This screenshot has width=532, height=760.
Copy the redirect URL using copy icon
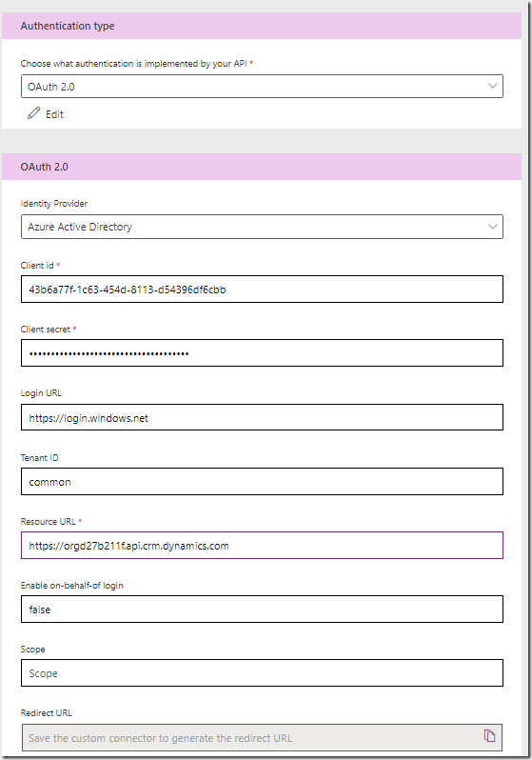(489, 736)
